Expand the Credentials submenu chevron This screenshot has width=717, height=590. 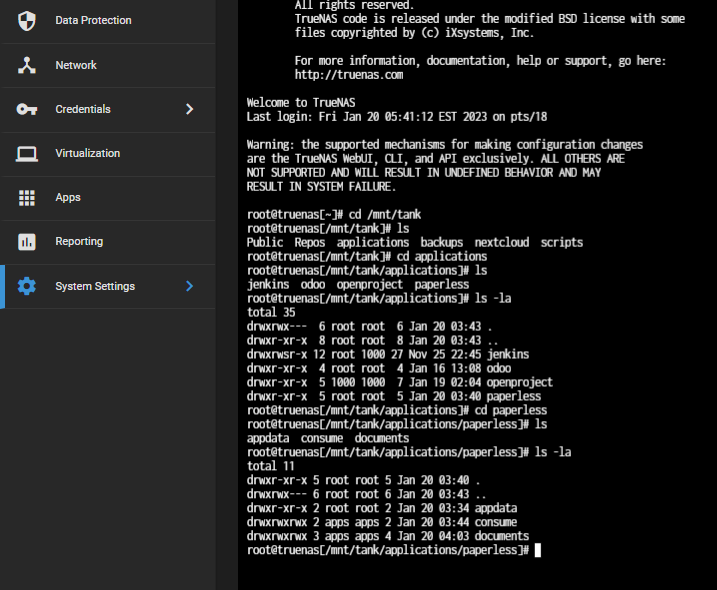(x=190, y=109)
